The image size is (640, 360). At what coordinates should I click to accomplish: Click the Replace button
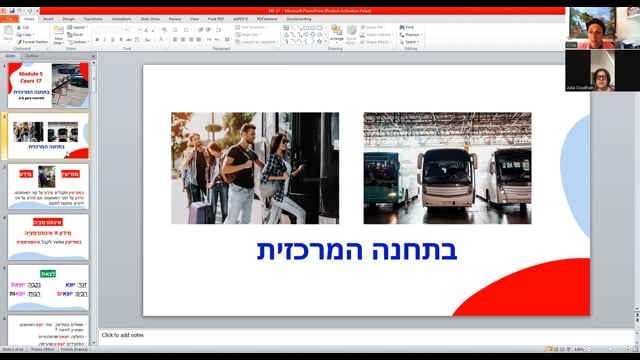[411, 35]
